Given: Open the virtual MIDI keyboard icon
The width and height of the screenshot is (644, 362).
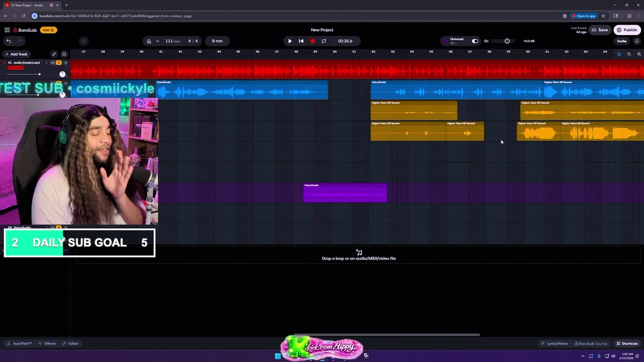Looking at the screenshot, I should [x=84, y=41].
